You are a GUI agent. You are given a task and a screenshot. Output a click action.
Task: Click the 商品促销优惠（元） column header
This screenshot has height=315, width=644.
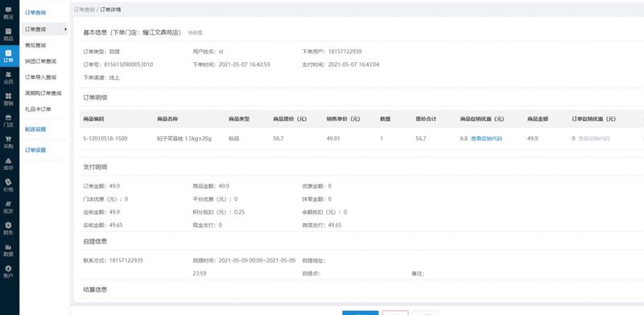click(482, 119)
